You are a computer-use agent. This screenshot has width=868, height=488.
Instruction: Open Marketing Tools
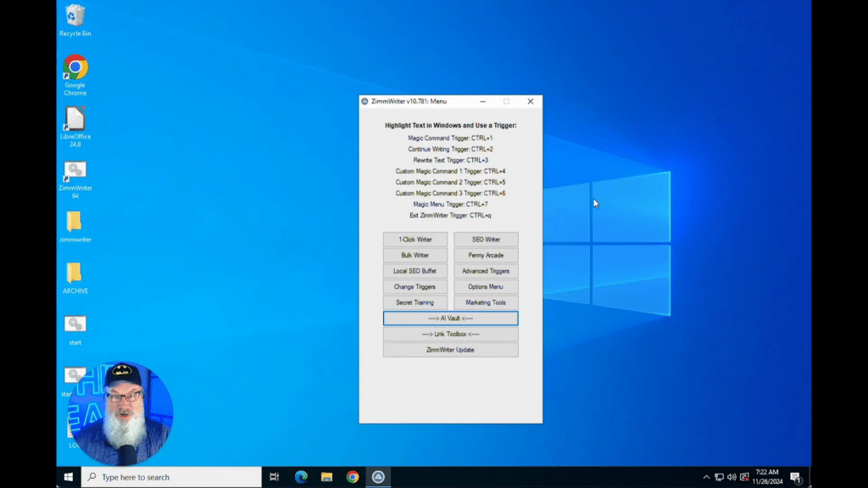tap(486, 302)
